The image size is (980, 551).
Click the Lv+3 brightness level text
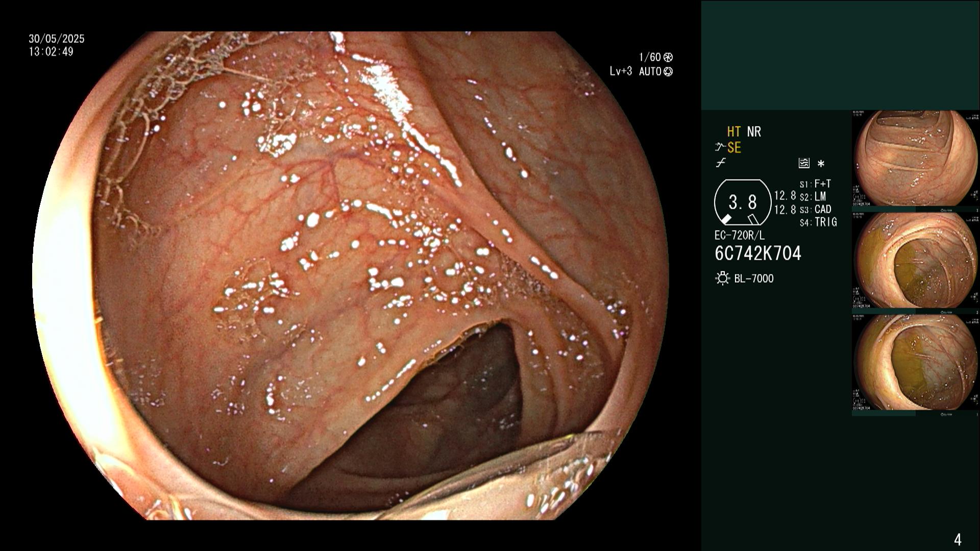(x=621, y=71)
